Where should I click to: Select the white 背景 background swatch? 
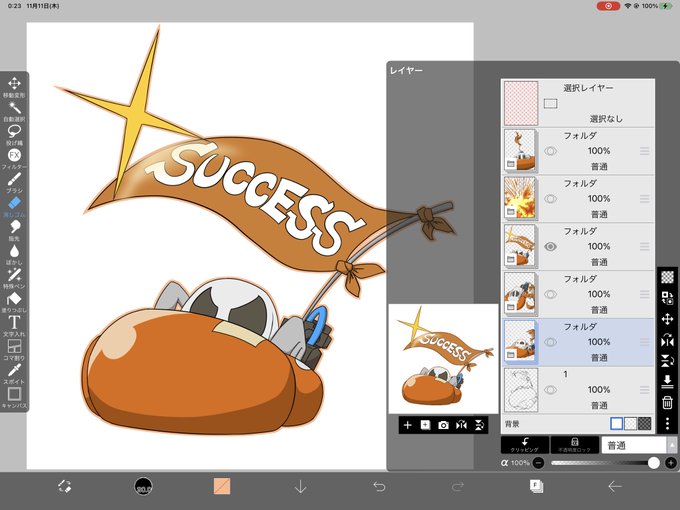click(x=616, y=423)
